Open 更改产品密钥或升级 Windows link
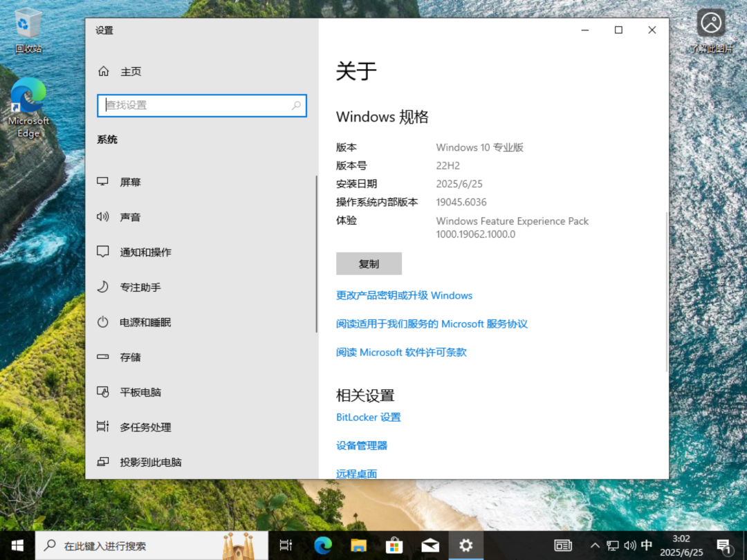 pyautogui.click(x=404, y=295)
